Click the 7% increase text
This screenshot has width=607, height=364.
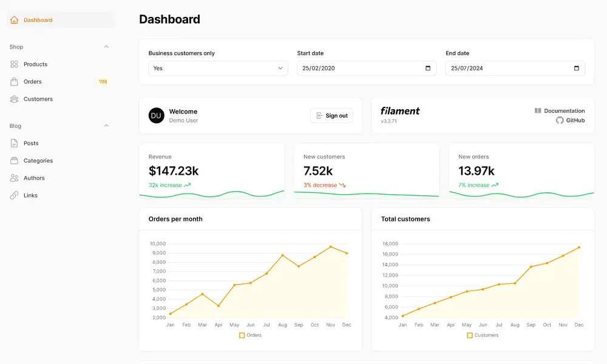[474, 185]
